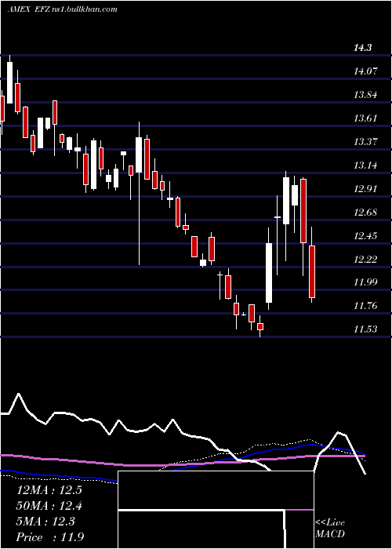Click the 11.53 price axis label
The image size is (392, 549).
(366, 329)
